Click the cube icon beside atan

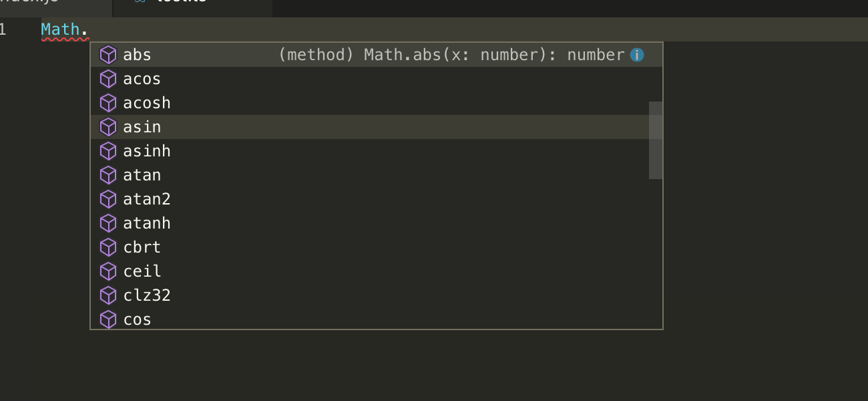point(107,175)
